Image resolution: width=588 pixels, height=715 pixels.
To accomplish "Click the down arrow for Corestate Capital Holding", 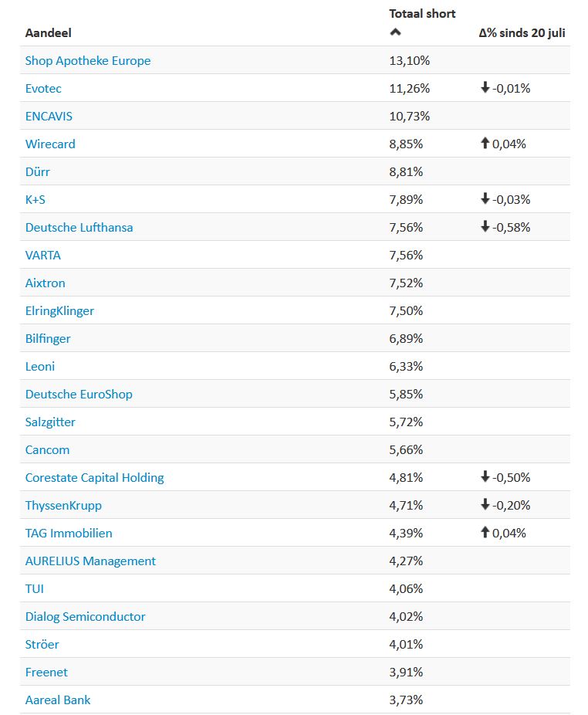I will [x=485, y=477].
